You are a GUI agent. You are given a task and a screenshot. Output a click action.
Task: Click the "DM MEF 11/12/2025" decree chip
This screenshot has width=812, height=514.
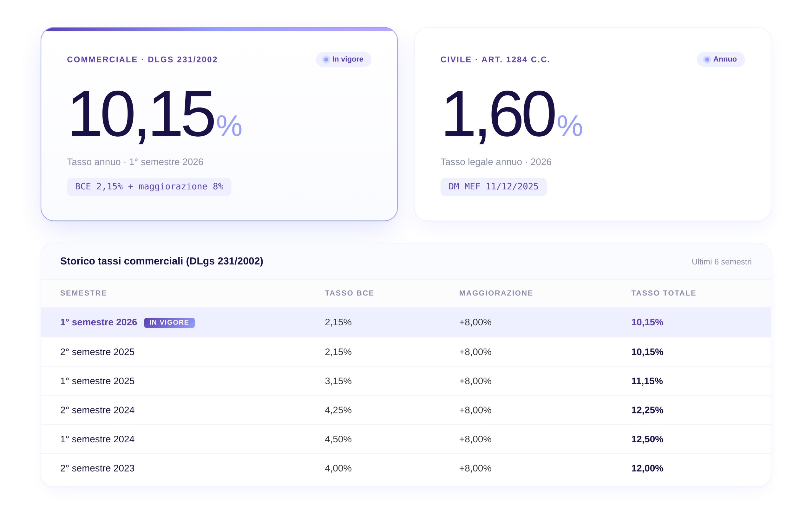pyautogui.click(x=493, y=187)
